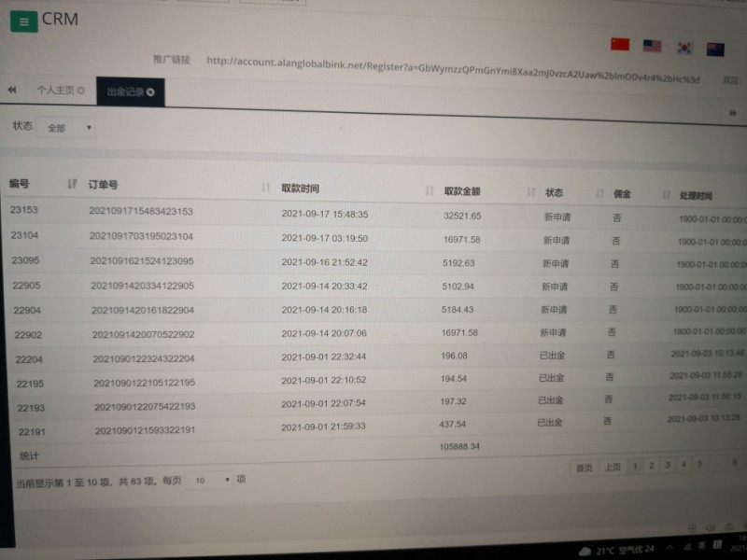Sort by 取款时间 column
The image size is (747, 560).
tap(430, 190)
